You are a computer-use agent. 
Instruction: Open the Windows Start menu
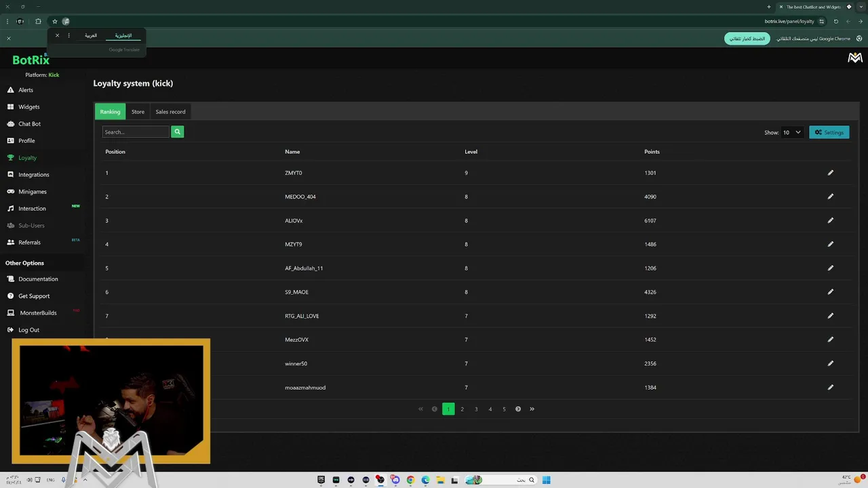pyautogui.click(x=546, y=480)
